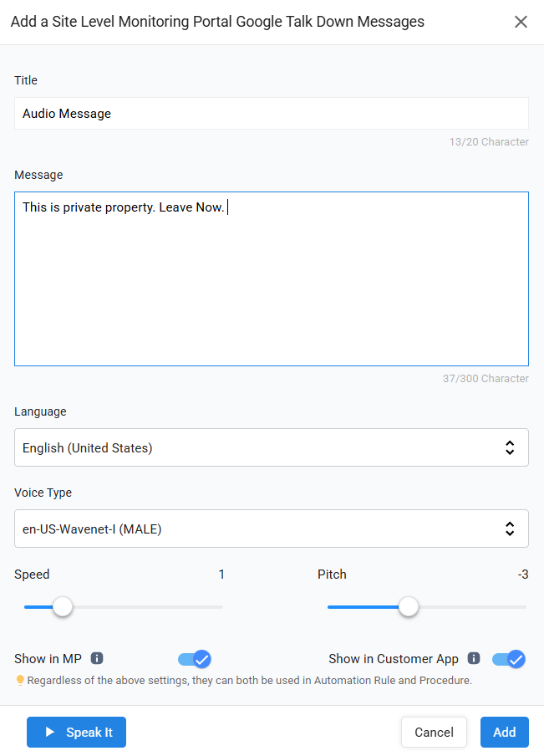Toggle the Show in MP switch
This screenshot has height=756, width=544.
tap(194, 659)
